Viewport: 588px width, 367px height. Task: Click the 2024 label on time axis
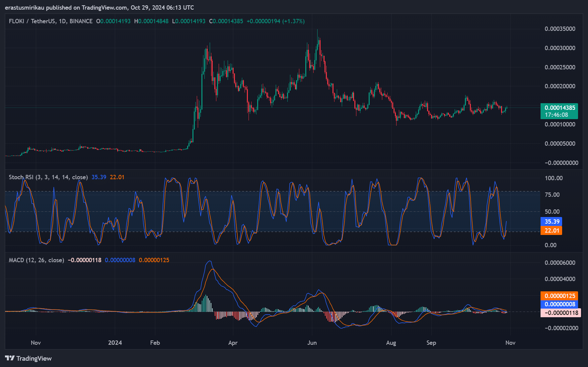pos(115,343)
